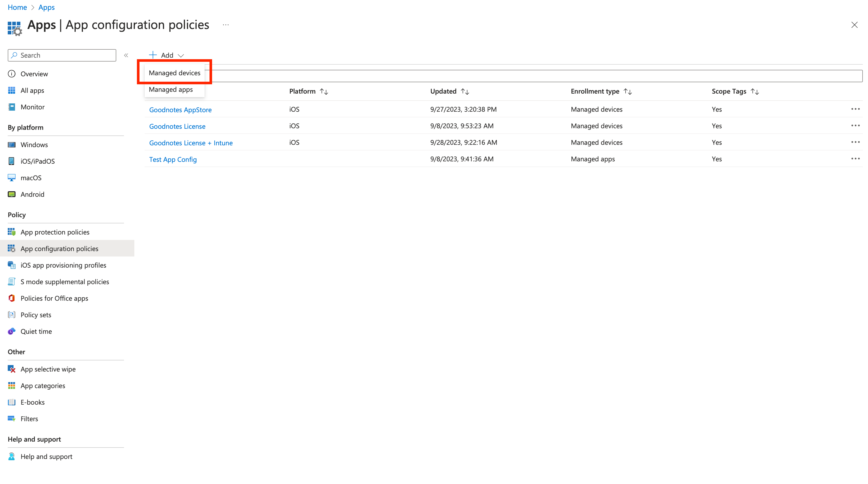Open the Goodnotes AppStore policy link
The width and height of the screenshot is (868, 484).
point(180,110)
